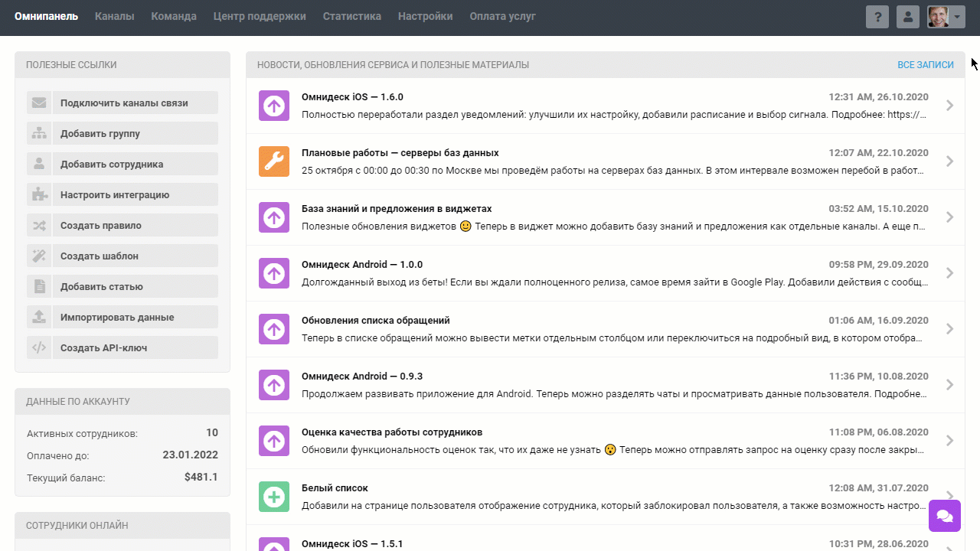Expand Обновления списка обращений chevron
The height and width of the screenshot is (551, 980).
(x=949, y=329)
